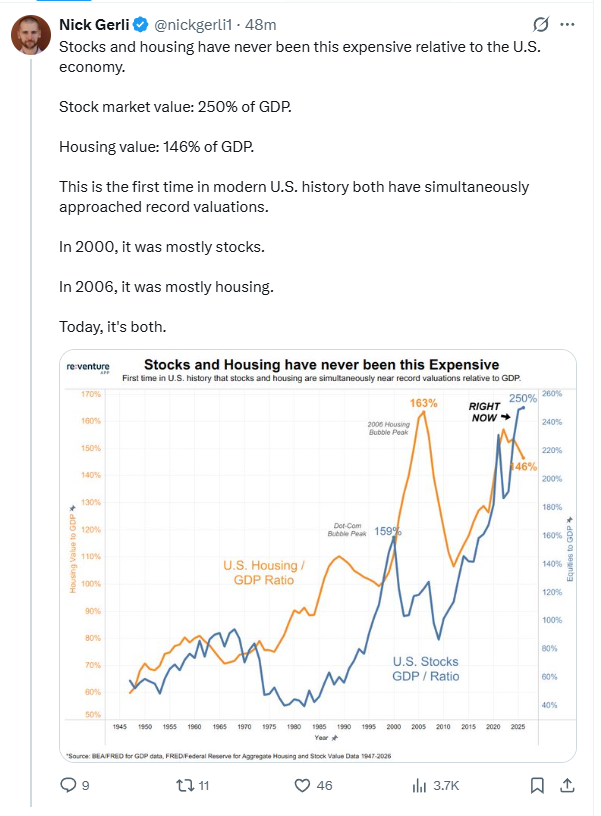Click the tweet text 'Today, it's both.'
Viewport: 601px width, 816px height.
coord(113,327)
